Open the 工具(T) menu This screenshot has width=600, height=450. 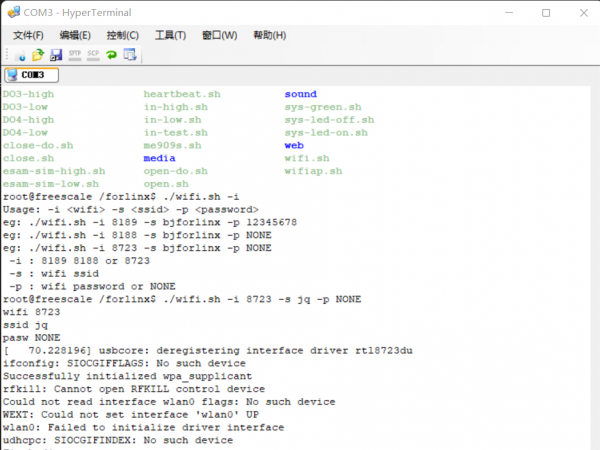click(x=170, y=35)
